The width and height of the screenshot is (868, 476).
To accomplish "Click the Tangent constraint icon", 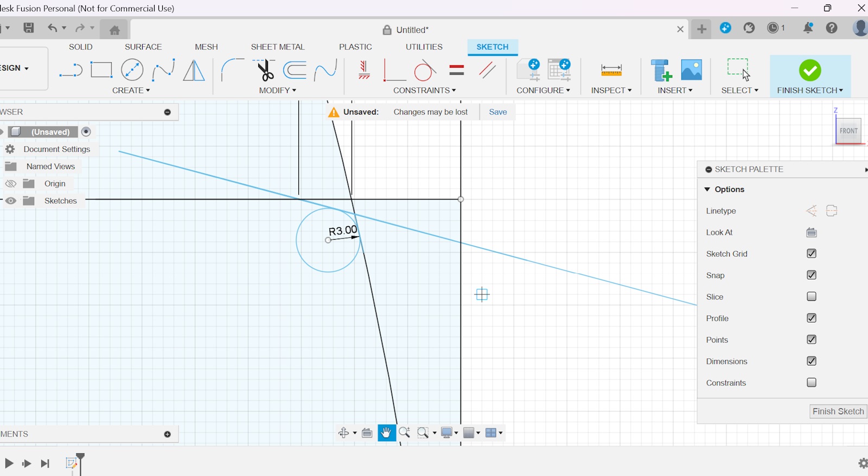I will click(x=425, y=70).
